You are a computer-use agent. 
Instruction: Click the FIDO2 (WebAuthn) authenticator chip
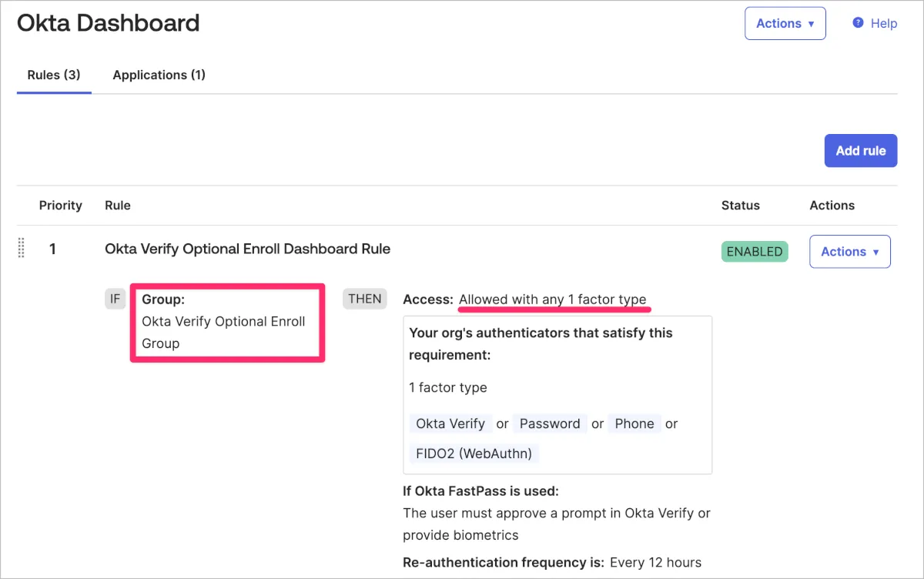pyautogui.click(x=474, y=453)
